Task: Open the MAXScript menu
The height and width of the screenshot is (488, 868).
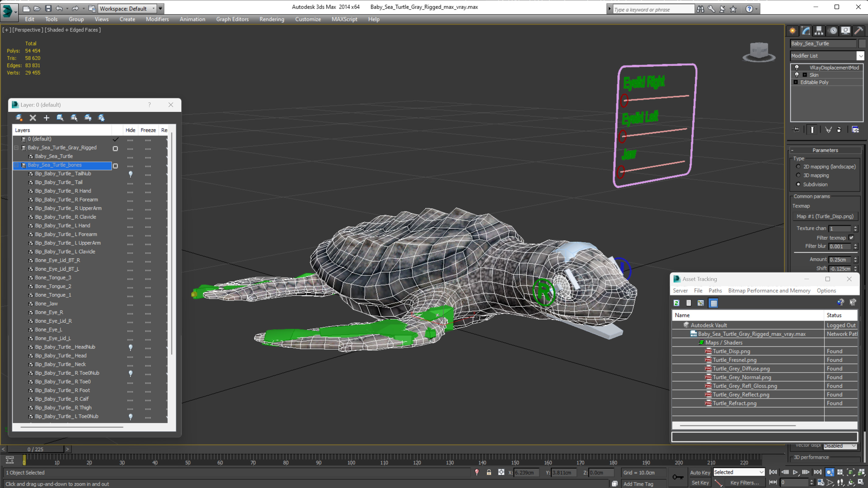Action: [344, 19]
